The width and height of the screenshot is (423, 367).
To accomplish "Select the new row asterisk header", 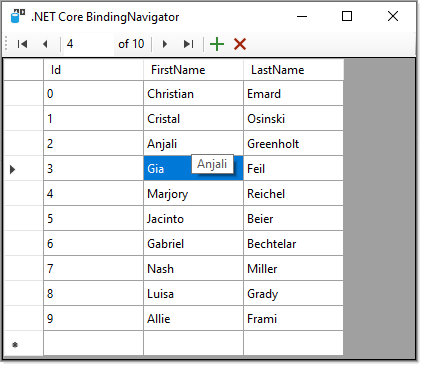I will [x=23, y=344].
